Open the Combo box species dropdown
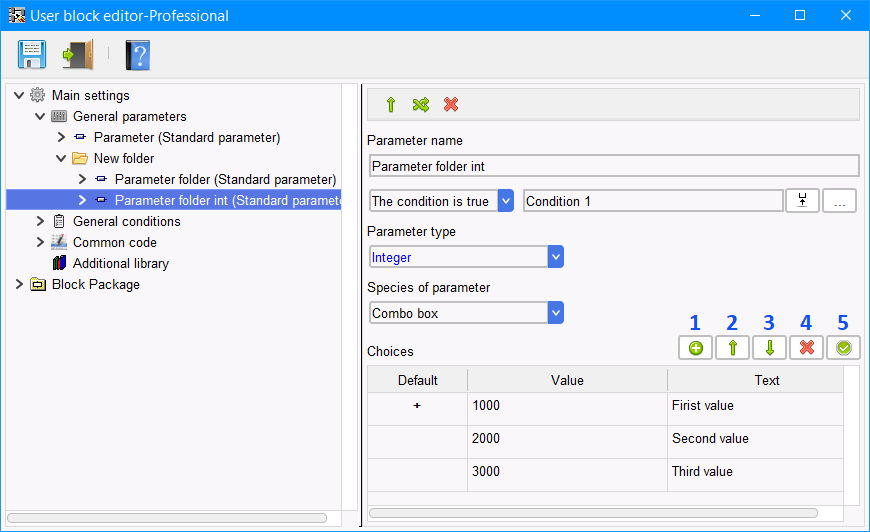Image resolution: width=870 pixels, height=532 pixels. click(555, 313)
